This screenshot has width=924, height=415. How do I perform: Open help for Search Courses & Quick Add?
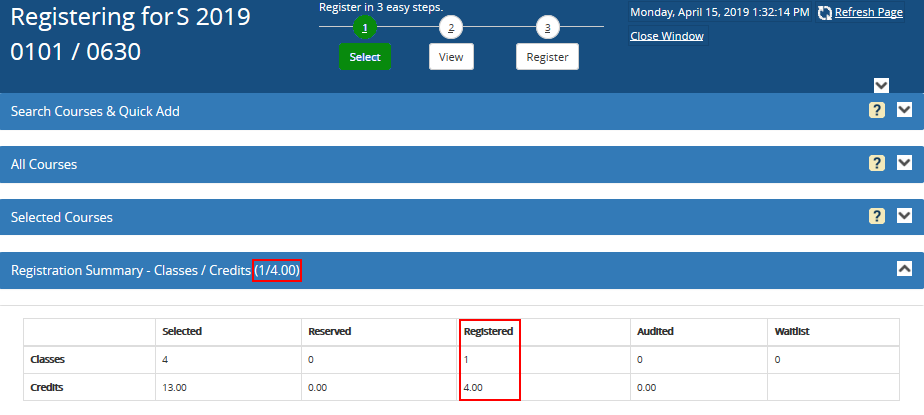877,111
